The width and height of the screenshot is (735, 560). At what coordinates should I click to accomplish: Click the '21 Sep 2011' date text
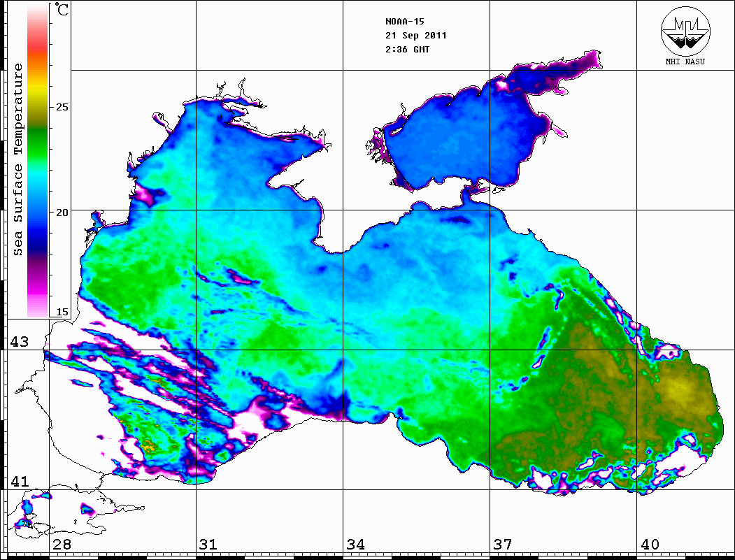coord(416,36)
